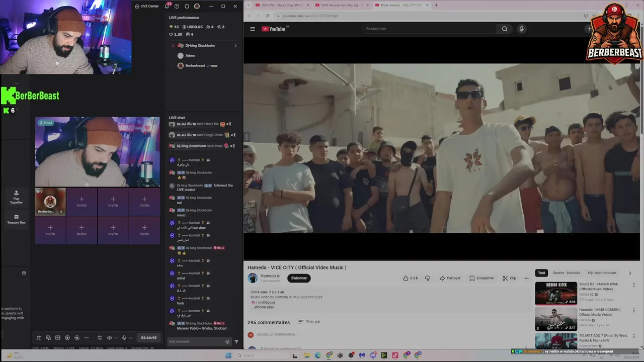The image size is (644, 362).
Task: Open more actions dots beside Clip
Action: point(526,278)
